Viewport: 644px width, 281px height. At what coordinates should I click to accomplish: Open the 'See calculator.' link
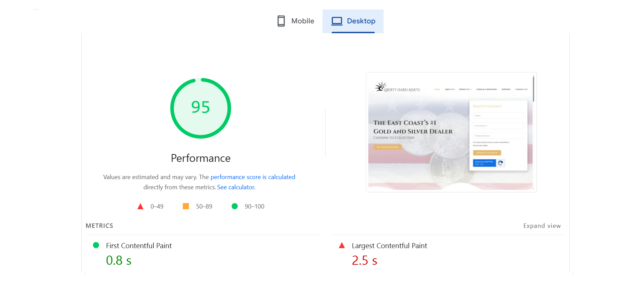pos(236,187)
